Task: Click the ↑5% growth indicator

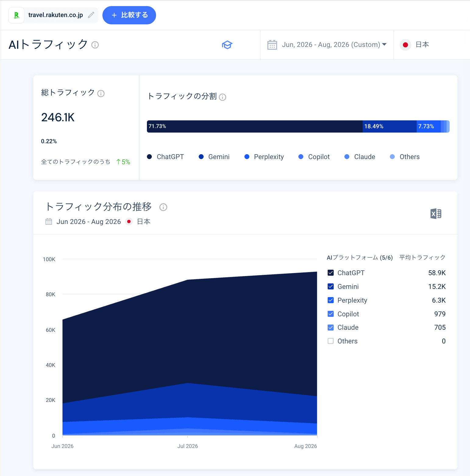Action: pos(123,162)
